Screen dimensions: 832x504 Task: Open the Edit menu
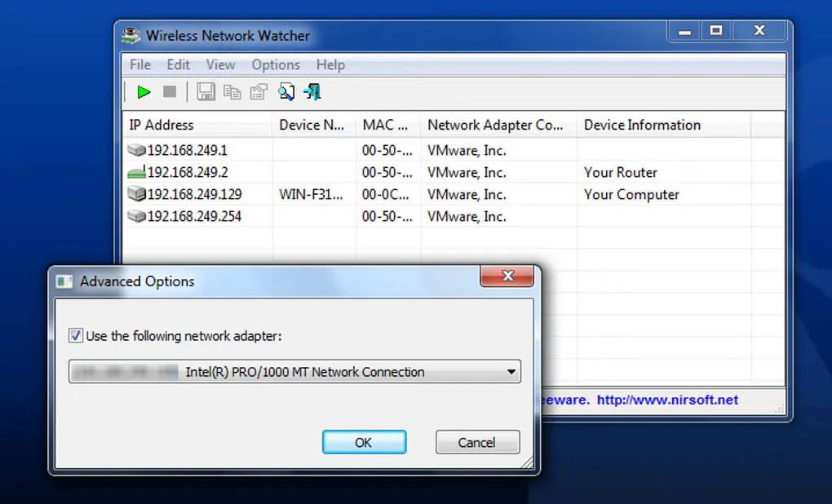(x=179, y=64)
